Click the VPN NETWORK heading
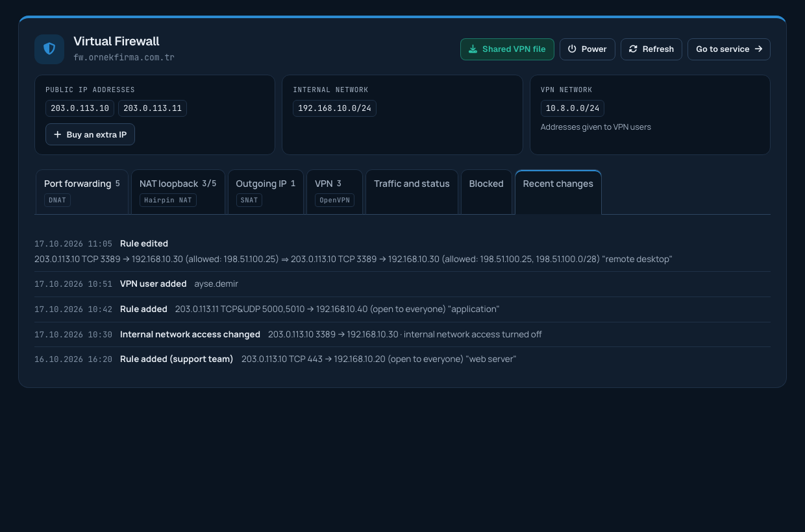The width and height of the screenshot is (805, 532). coord(566,90)
